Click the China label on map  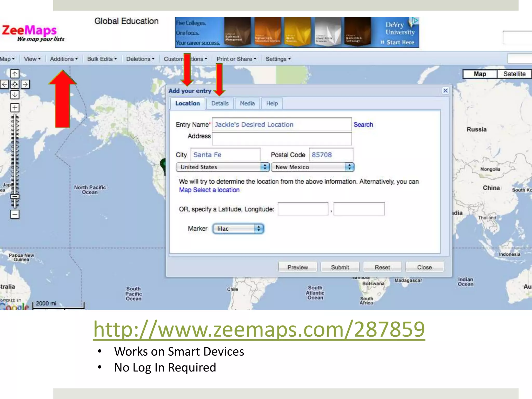click(x=491, y=188)
